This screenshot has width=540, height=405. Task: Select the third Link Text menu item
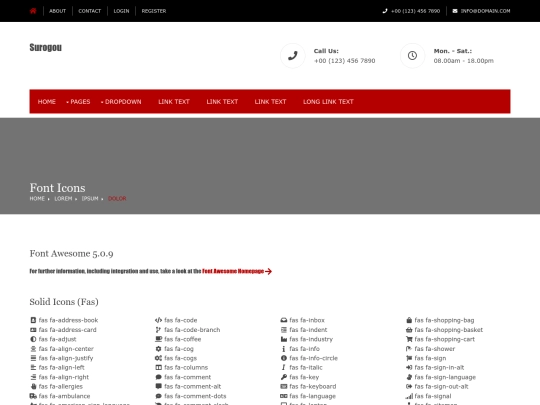pos(270,102)
